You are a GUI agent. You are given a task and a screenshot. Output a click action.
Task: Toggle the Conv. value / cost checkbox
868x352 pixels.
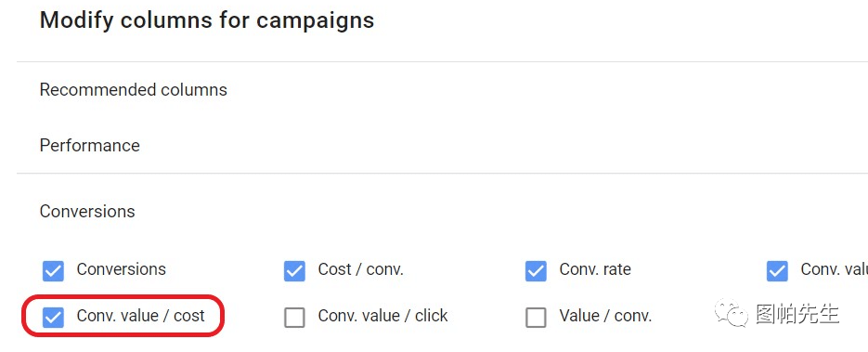[x=53, y=318]
